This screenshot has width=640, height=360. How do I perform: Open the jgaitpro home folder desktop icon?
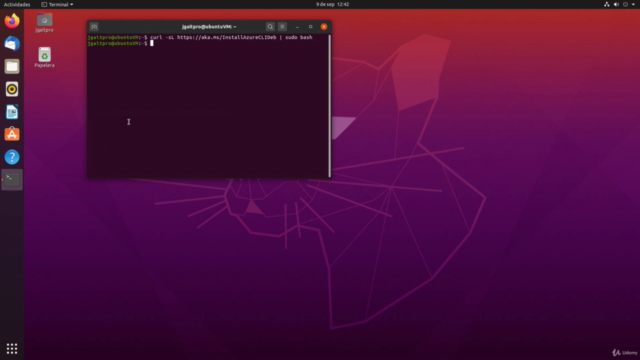click(x=44, y=22)
